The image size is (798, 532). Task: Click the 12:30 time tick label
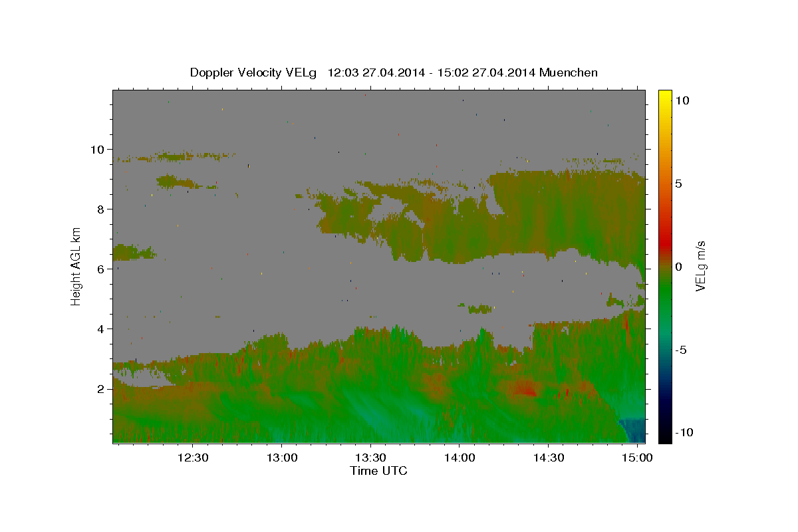[x=193, y=458]
